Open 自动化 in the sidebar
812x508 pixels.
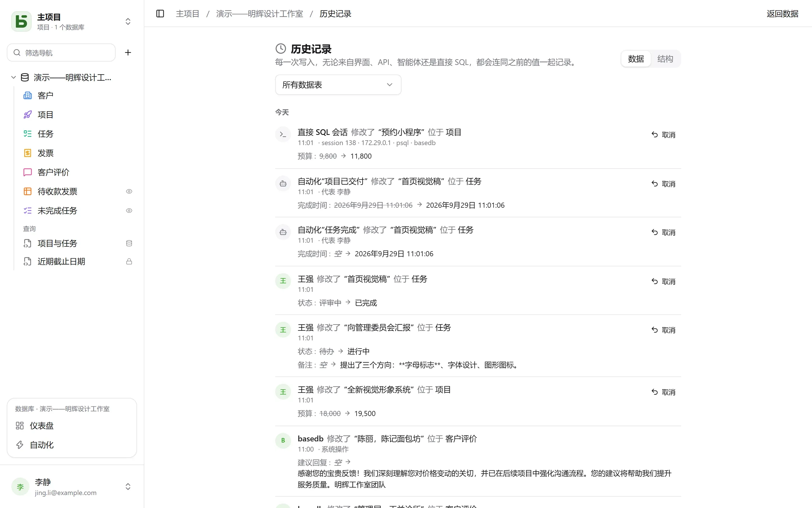tap(72, 445)
